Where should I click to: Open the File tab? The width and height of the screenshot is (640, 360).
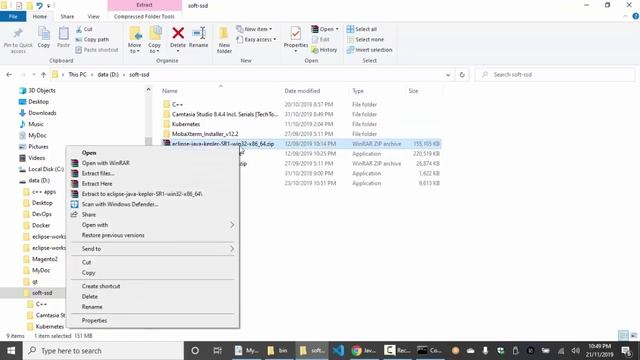(13, 16)
